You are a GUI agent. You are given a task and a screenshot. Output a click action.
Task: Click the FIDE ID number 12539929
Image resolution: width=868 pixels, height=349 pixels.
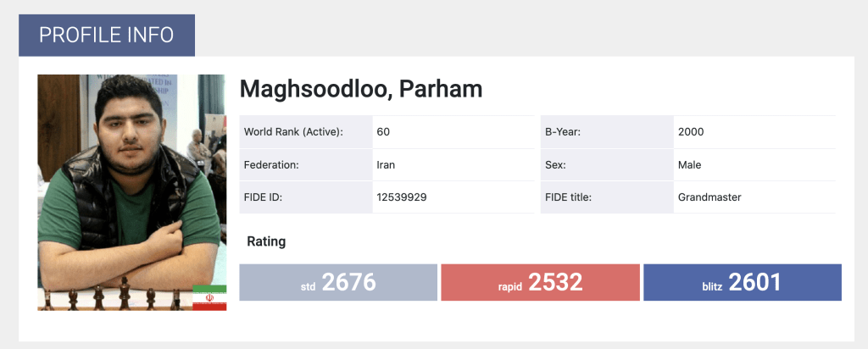tap(401, 197)
